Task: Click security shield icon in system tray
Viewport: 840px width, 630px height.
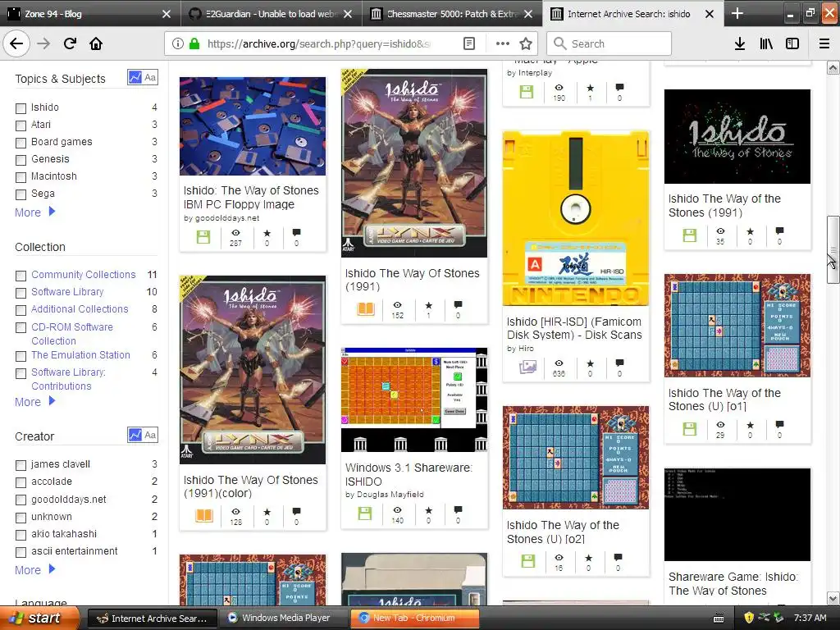Action: click(749, 618)
